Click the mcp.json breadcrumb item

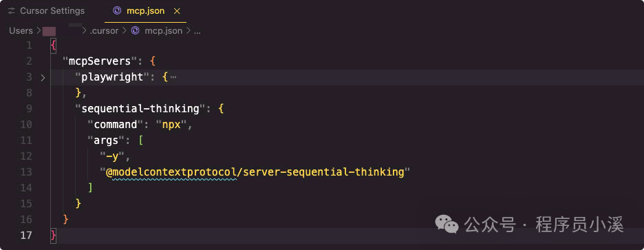pos(164,31)
